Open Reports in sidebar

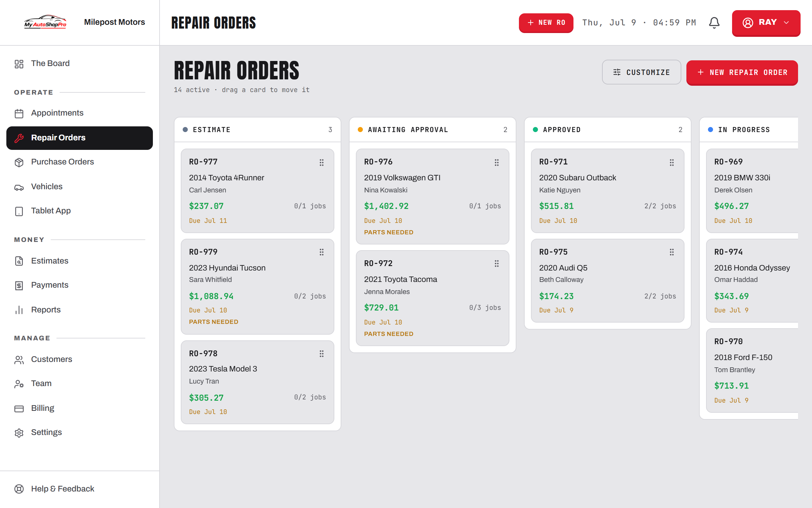pos(80,310)
